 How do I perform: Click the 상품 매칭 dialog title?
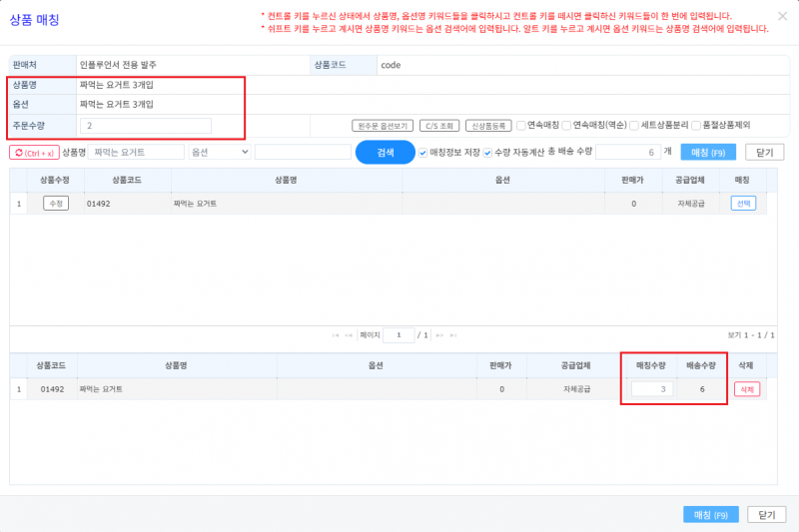(35, 20)
